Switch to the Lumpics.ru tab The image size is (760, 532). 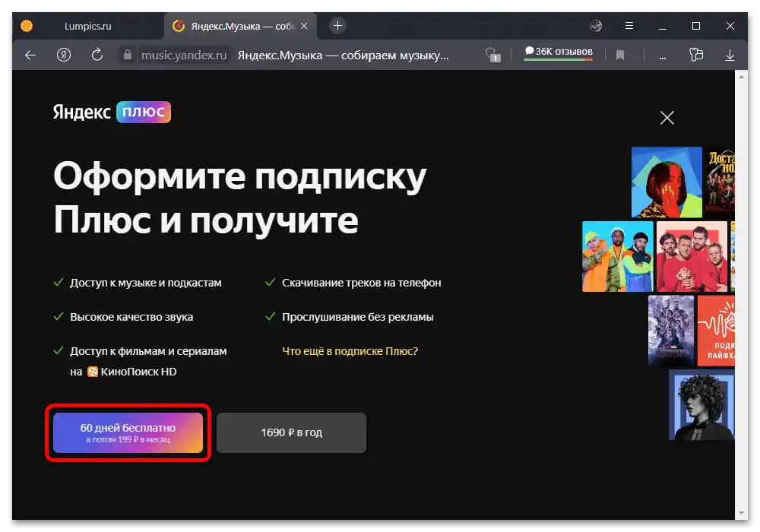[87, 26]
